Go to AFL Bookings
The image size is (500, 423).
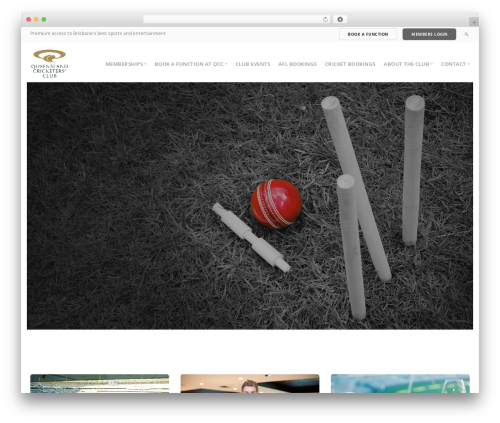(x=297, y=64)
